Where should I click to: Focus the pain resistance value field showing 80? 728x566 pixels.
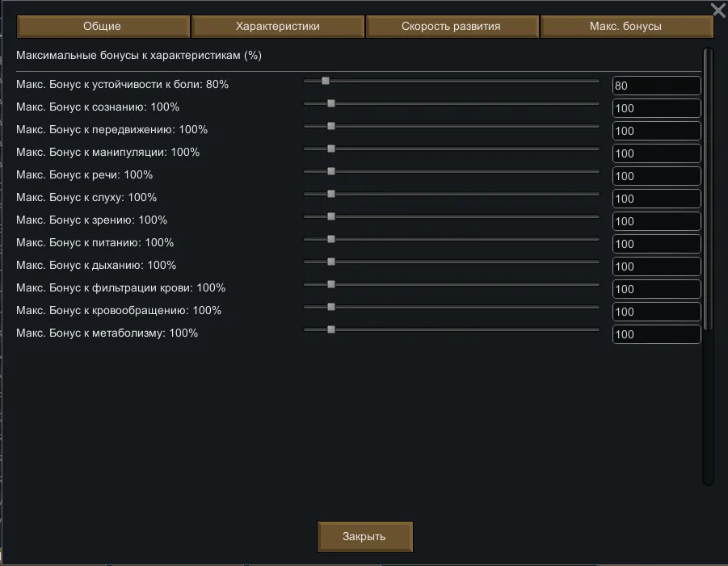[x=656, y=86]
